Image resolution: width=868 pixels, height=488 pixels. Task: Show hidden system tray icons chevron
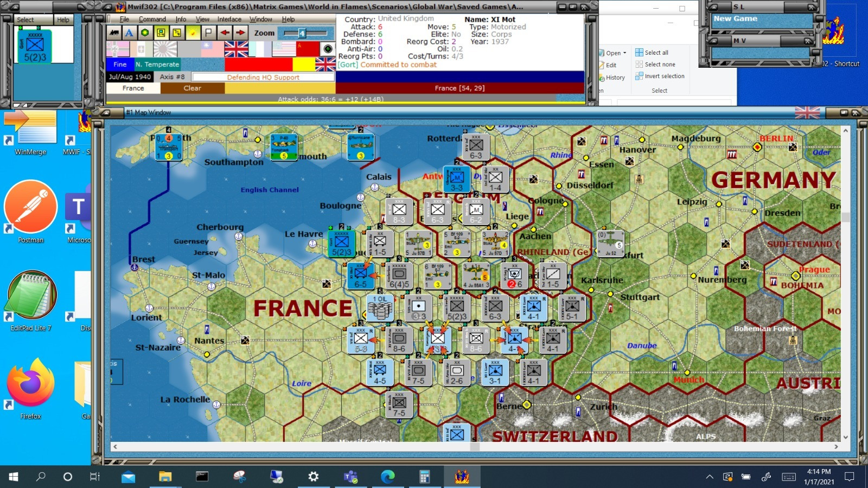pos(709,477)
